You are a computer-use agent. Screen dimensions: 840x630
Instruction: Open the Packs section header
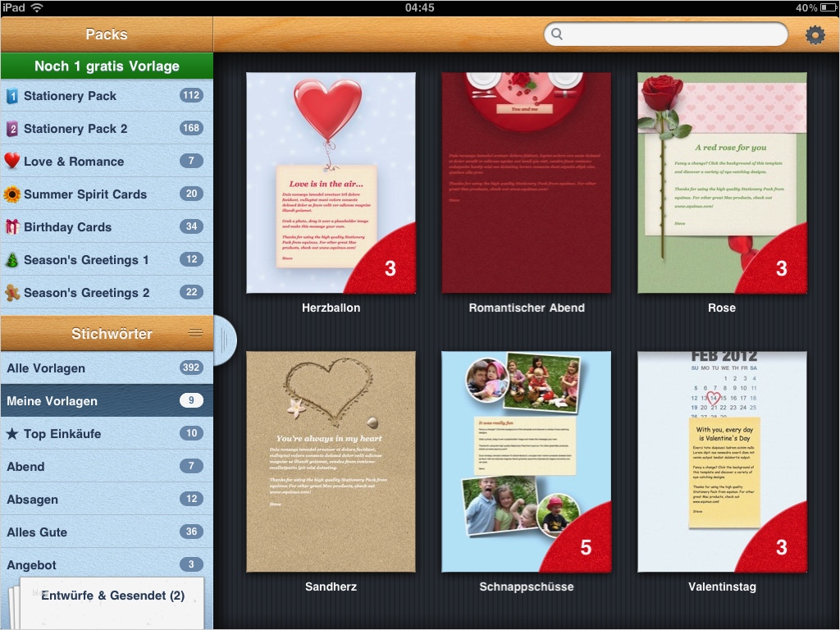click(x=107, y=34)
